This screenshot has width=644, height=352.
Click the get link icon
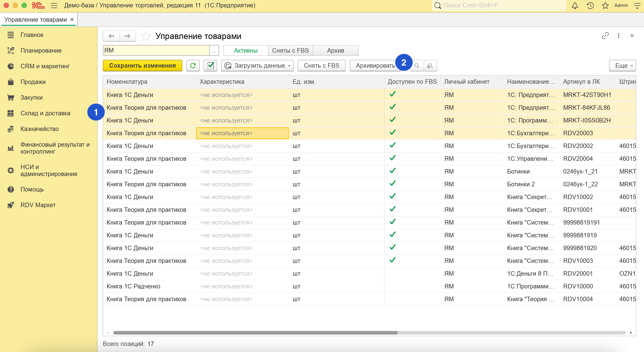tap(605, 36)
